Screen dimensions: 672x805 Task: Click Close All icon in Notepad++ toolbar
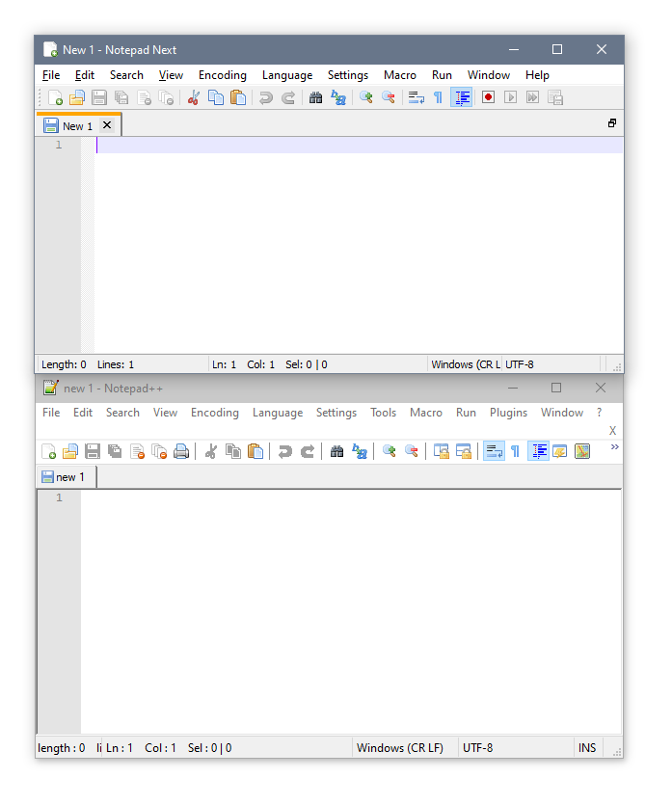click(159, 451)
